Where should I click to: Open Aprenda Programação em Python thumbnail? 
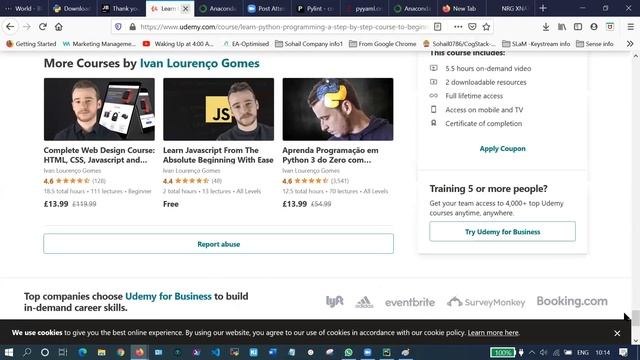[338, 109]
